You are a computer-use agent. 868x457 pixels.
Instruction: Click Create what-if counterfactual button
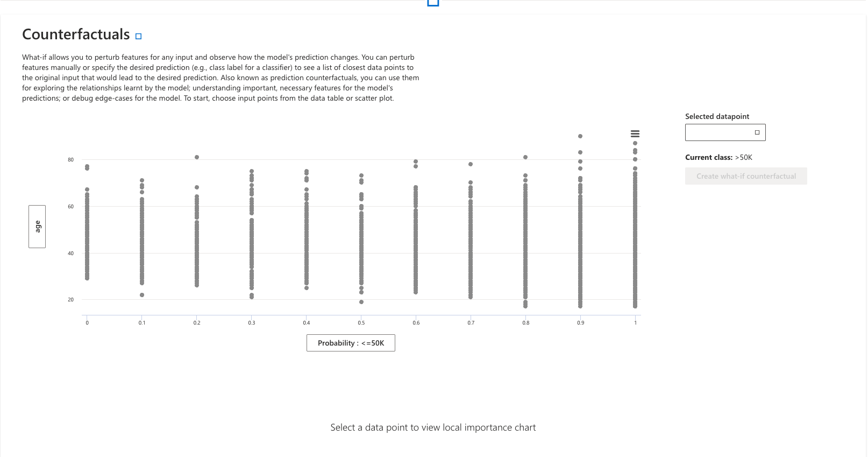(746, 176)
